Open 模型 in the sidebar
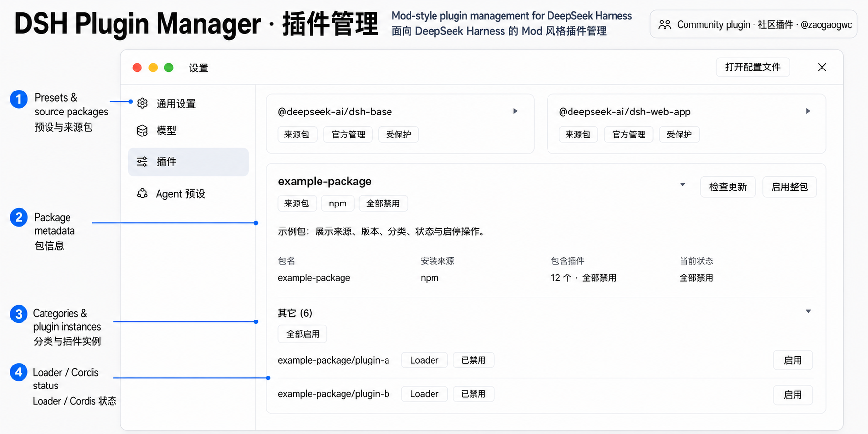 coord(188,131)
